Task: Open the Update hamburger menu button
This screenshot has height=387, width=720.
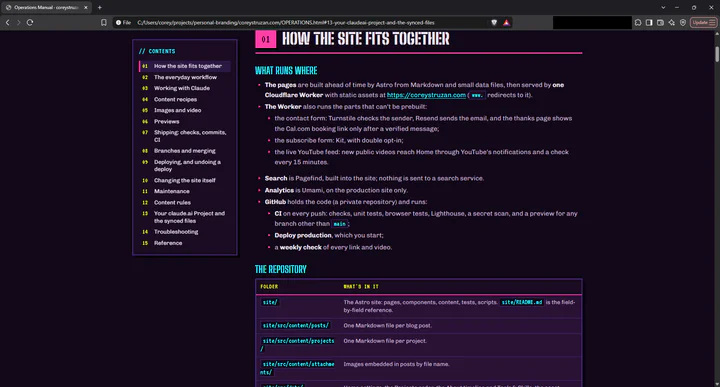Action: pyautogui.click(x=703, y=22)
